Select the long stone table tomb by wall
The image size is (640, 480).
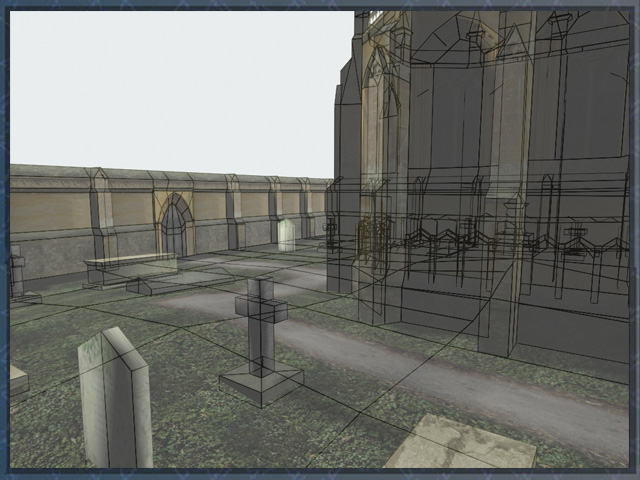(x=131, y=269)
